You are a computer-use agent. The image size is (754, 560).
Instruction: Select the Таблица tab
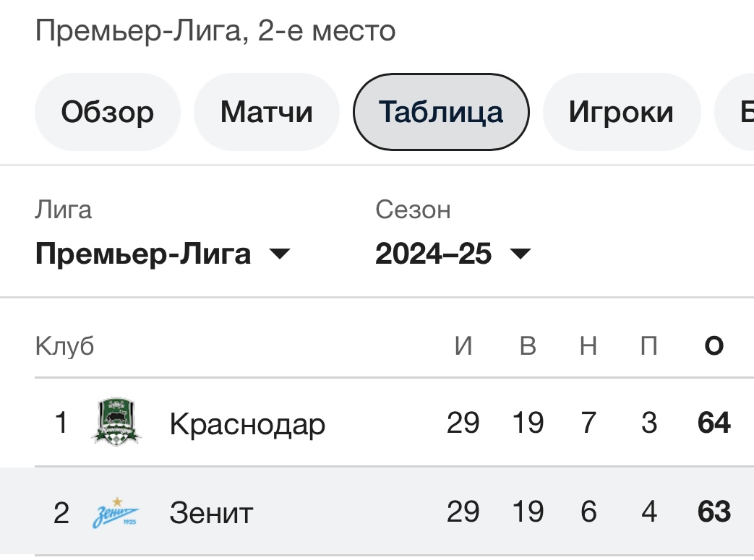[x=440, y=111]
